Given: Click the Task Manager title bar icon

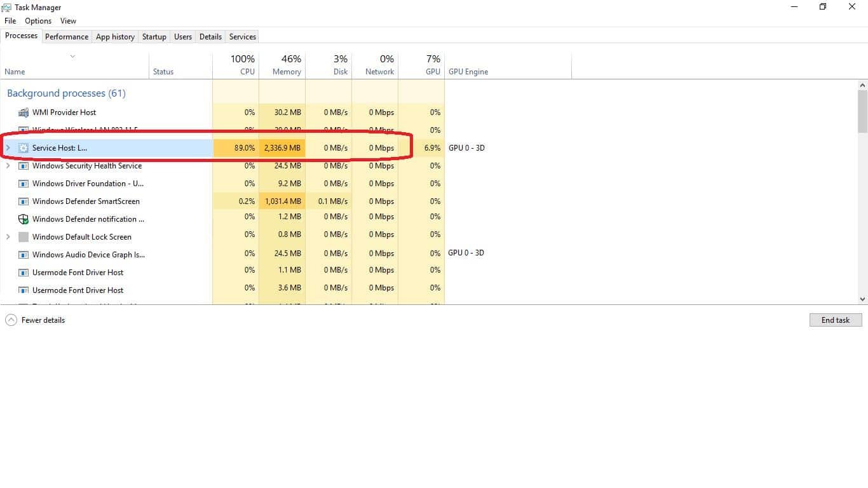Looking at the screenshot, I should [6, 8].
